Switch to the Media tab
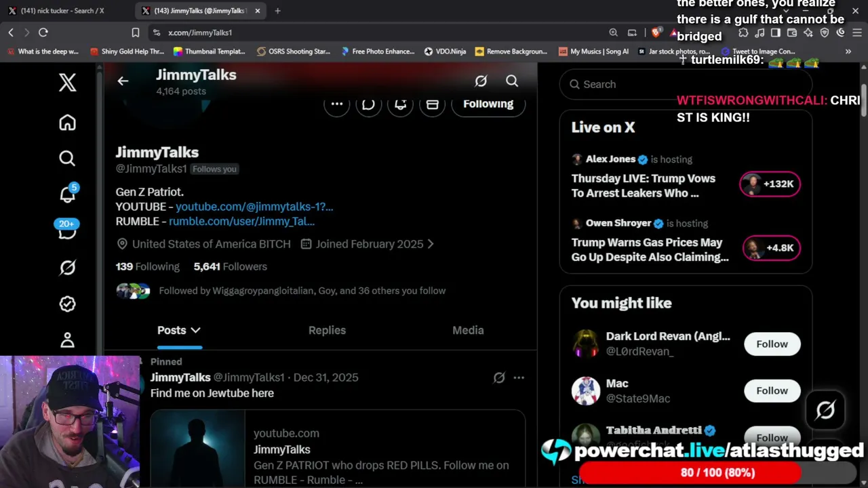Viewport: 868px width, 488px height. pos(468,330)
